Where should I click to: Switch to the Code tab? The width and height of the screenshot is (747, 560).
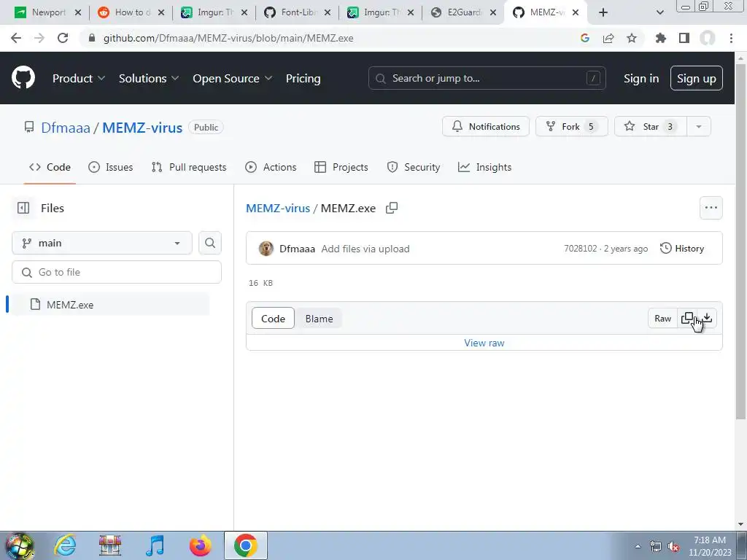click(x=50, y=167)
